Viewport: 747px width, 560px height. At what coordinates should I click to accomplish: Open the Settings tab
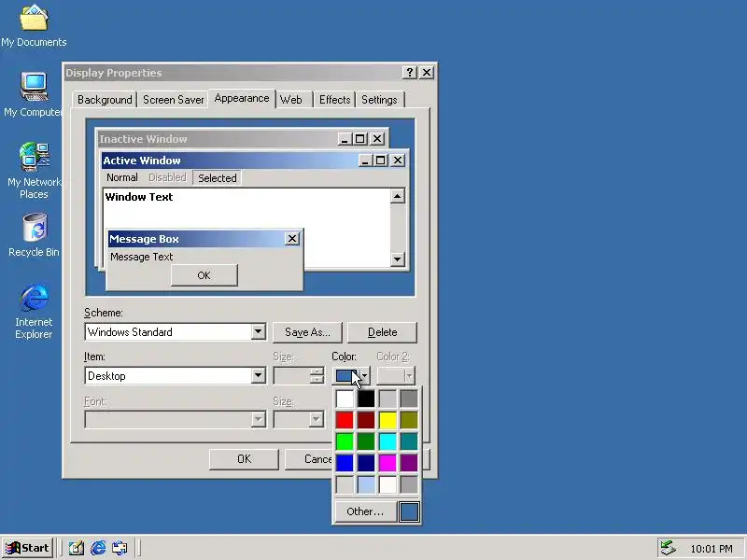[379, 100]
